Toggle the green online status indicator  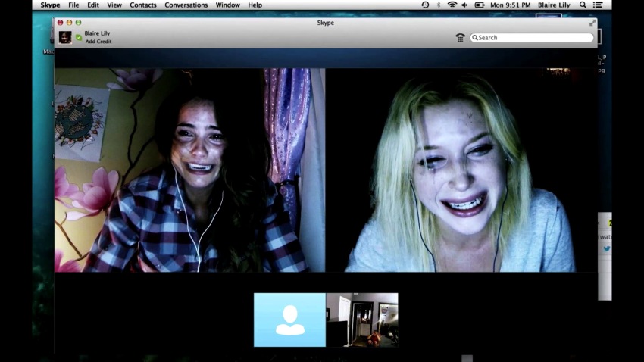coord(79,37)
